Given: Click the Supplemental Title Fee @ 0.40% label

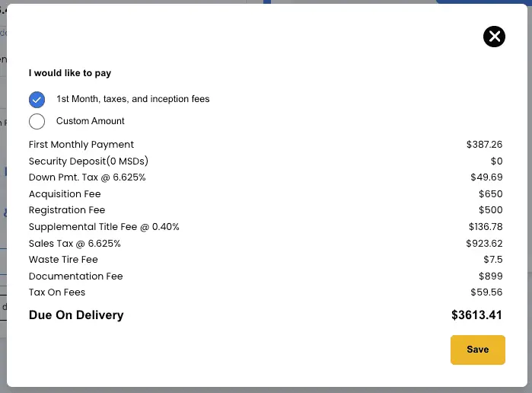Looking at the screenshot, I should pos(104,227).
